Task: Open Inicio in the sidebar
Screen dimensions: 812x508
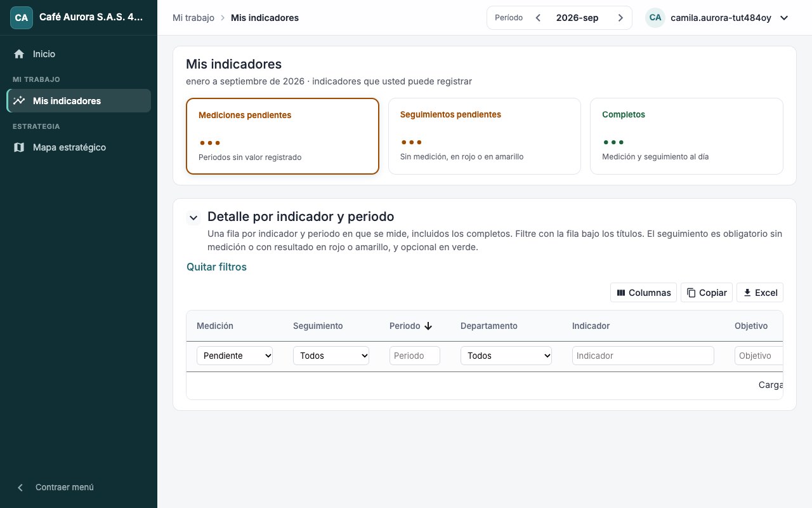Action: (x=79, y=54)
